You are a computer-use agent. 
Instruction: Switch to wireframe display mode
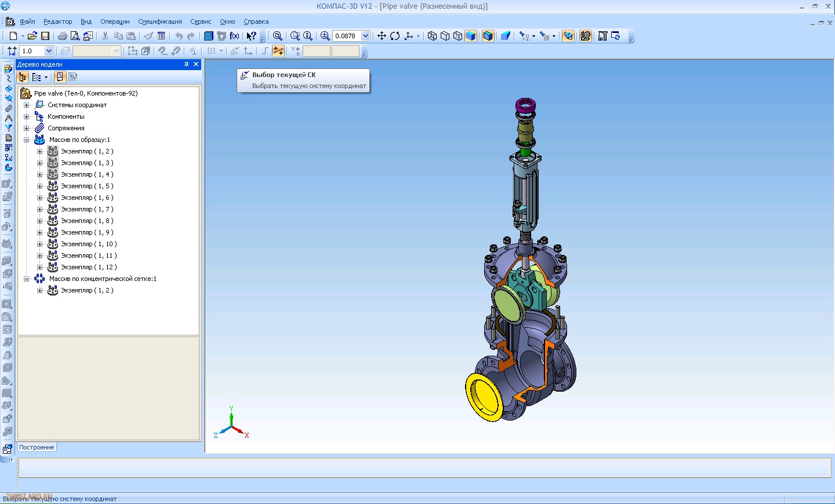[432, 36]
